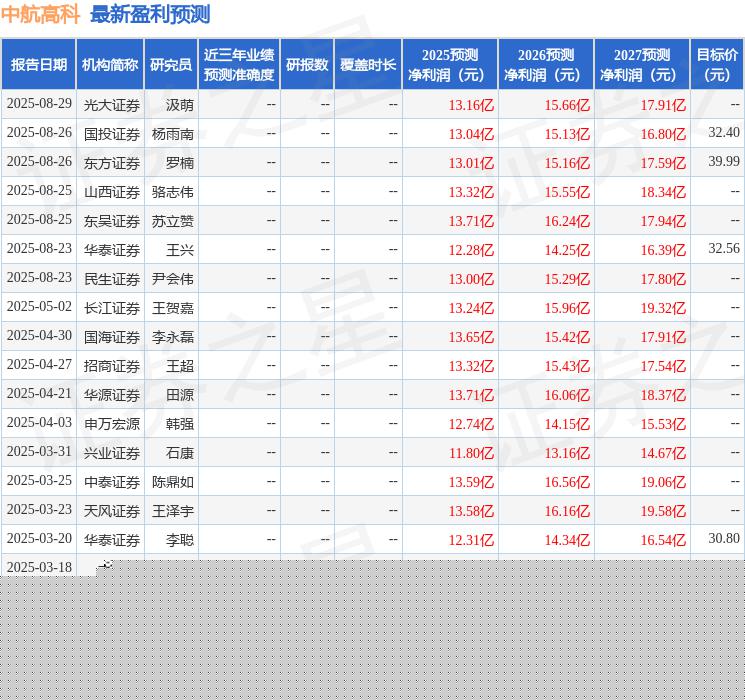This screenshot has width=745, height=700.
Task: Click researcher 骆志伟
Action: (173, 192)
